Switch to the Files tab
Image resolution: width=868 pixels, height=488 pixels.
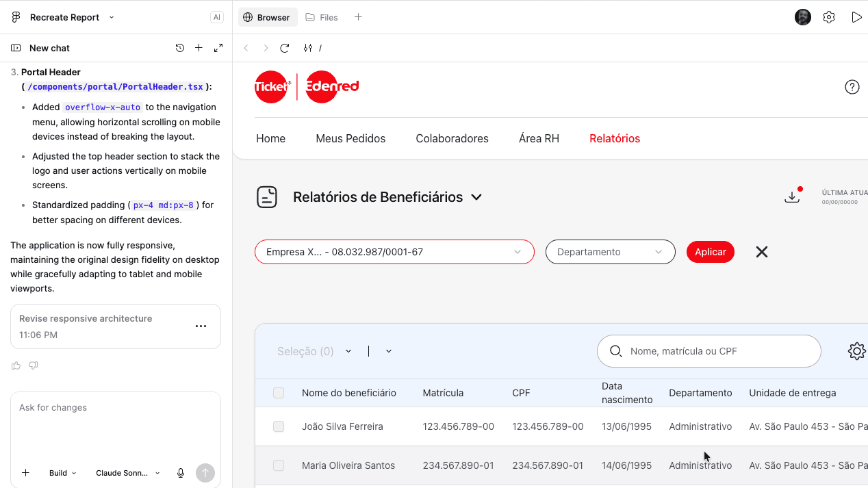click(x=322, y=17)
